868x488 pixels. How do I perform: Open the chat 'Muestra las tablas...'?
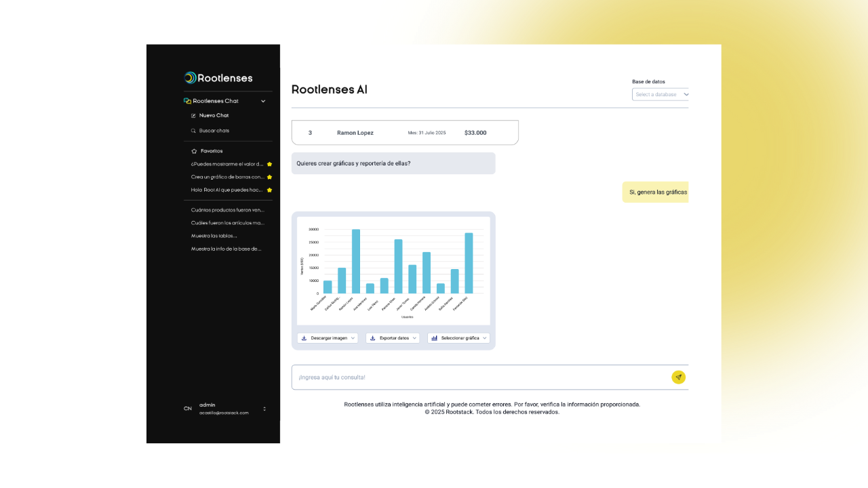[214, 235]
